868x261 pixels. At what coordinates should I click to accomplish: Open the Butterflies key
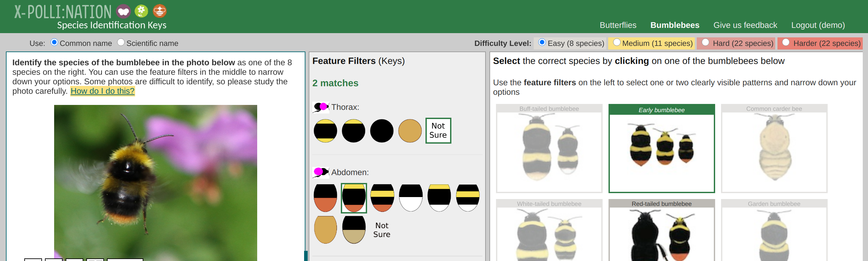coord(618,25)
